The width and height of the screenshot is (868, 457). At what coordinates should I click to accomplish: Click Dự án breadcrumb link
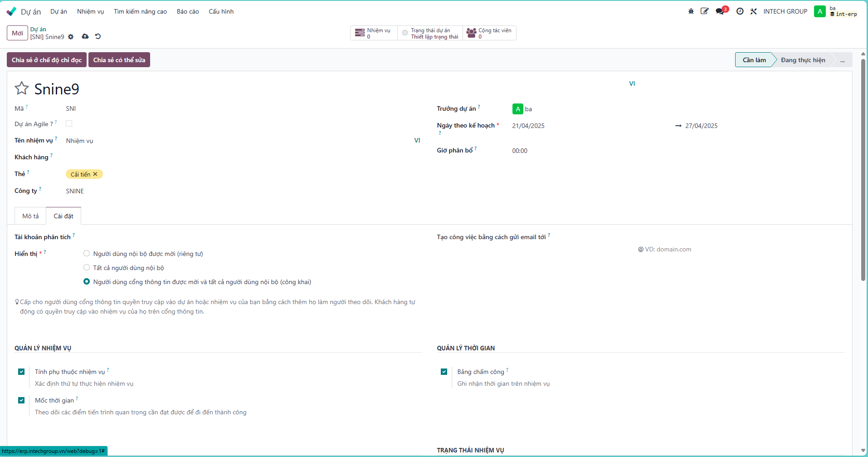[x=38, y=29]
